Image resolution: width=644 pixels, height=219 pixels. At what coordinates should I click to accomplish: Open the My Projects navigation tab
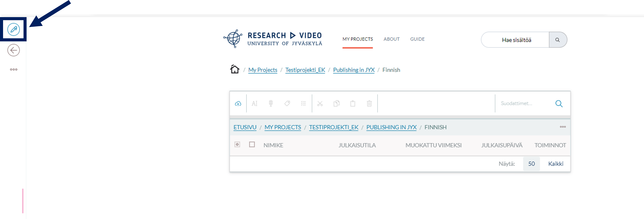[x=358, y=39]
